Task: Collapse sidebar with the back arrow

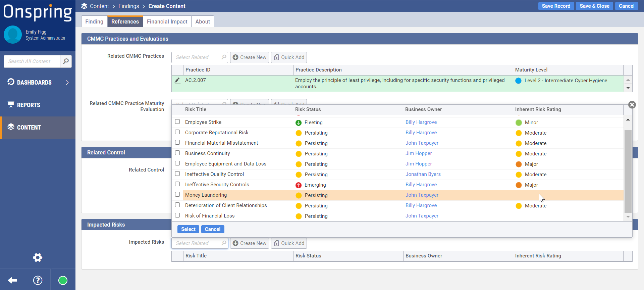Action: (12, 280)
